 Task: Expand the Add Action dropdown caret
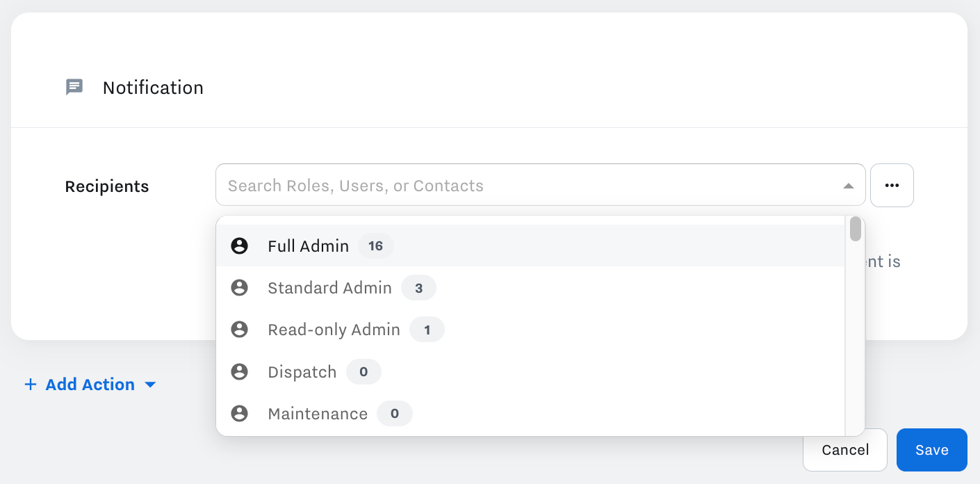150,385
